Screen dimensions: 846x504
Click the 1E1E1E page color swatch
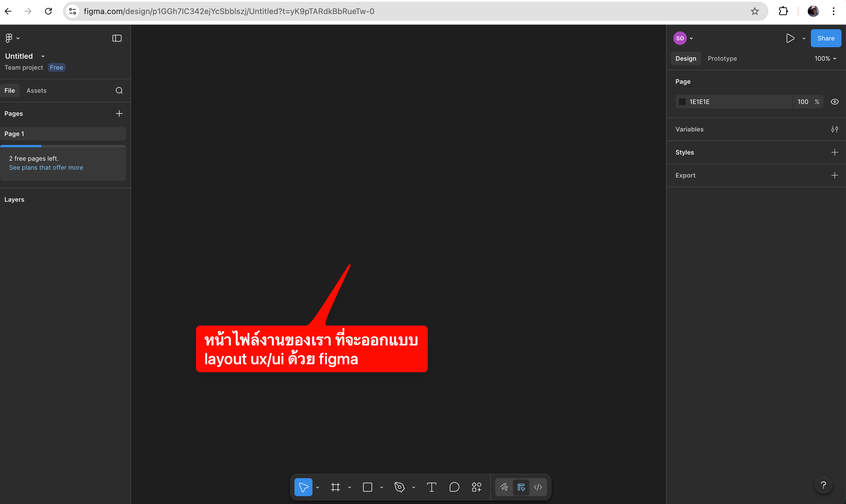coord(682,101)
